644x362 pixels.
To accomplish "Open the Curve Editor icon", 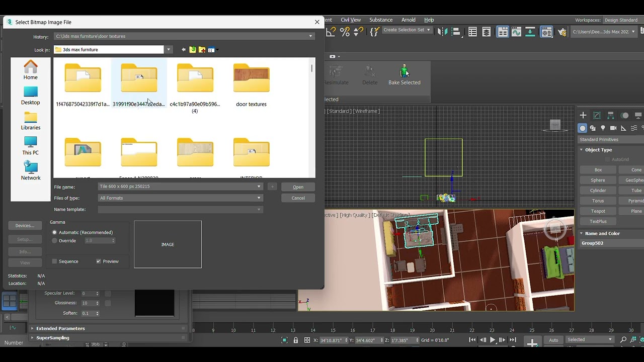I will pos(516,32).
